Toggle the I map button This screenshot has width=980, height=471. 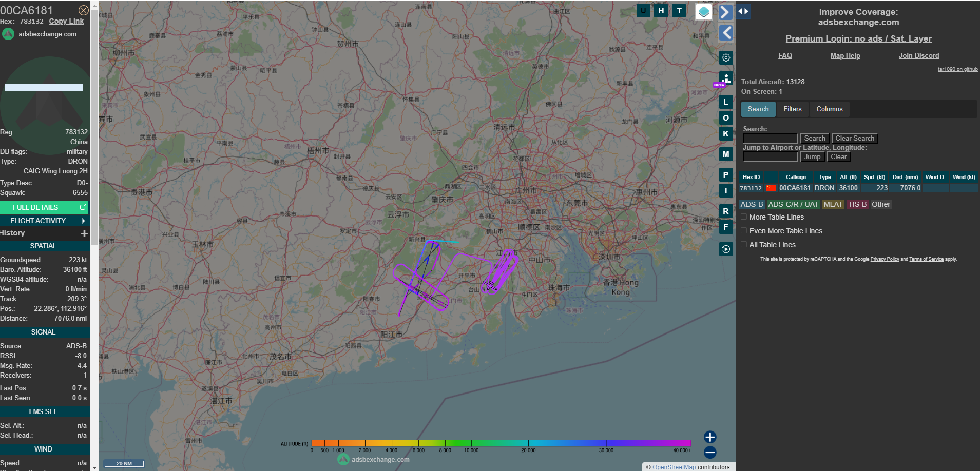point(726,191)
